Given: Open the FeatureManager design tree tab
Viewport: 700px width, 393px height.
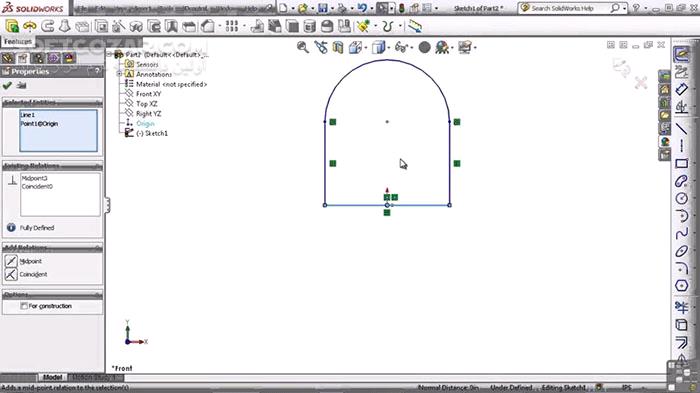Looking at the screenshot, I should pyautogui.click(x=8, y=58).
